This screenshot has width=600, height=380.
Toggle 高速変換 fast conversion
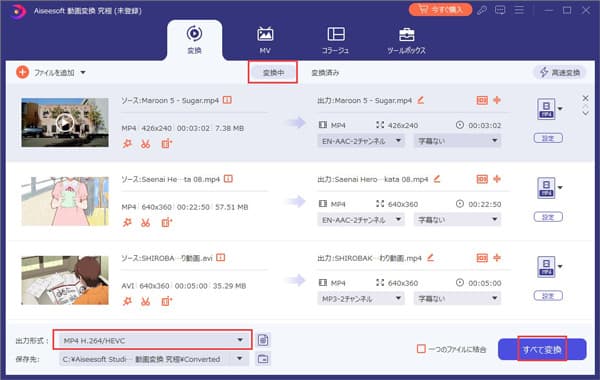(x=559, y=72)
